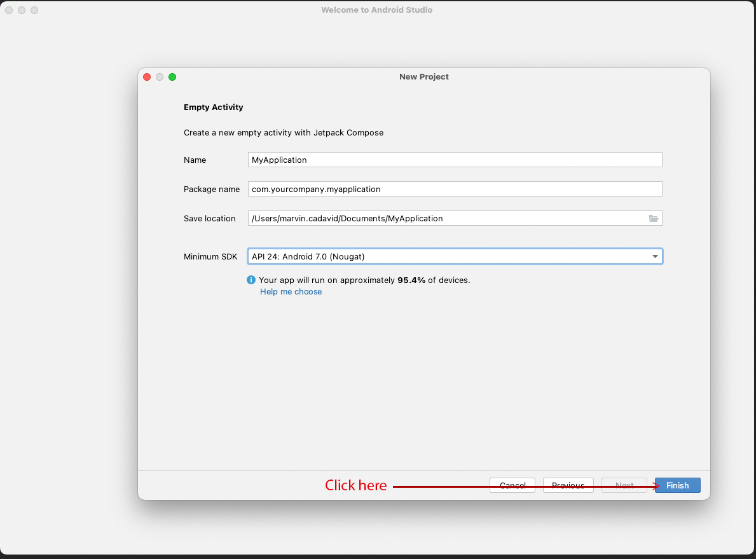Click the folder browse icon in Save location
Screen dimensions: 756x559
pyautogui.click(x=653, y=219)
